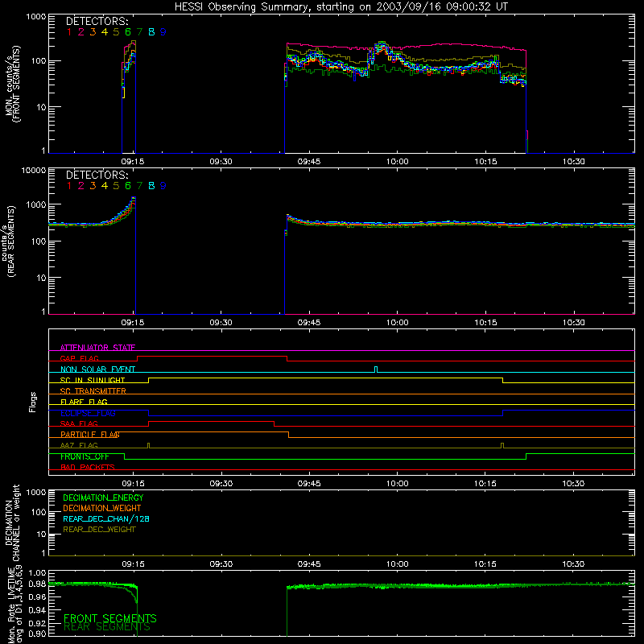This screenshot has width=644, height=644.
Task: Click the 10:30 tick under rear segments plot
Action: point(573,323)
